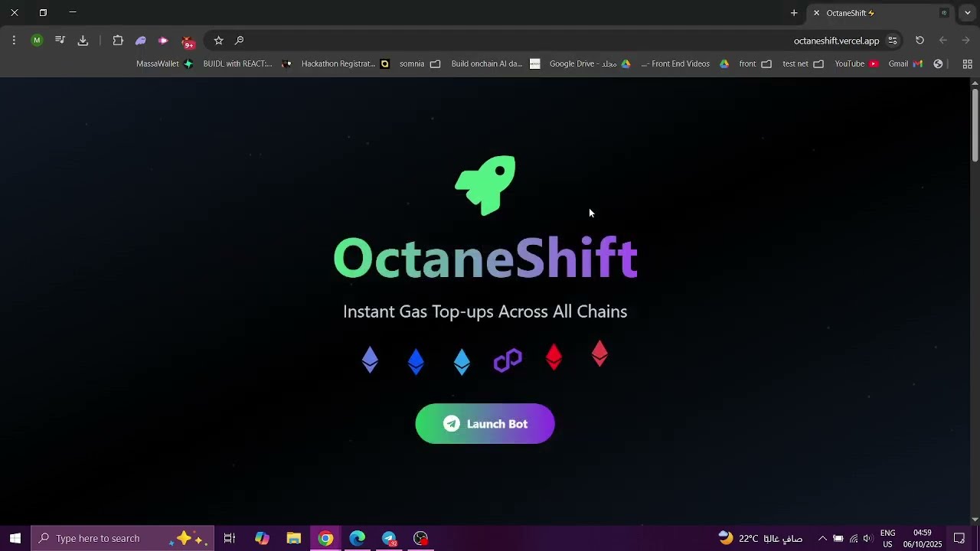Click the globe icon bookmark
This screenshot has width=980, height=551.
click(x=938, y=64)
